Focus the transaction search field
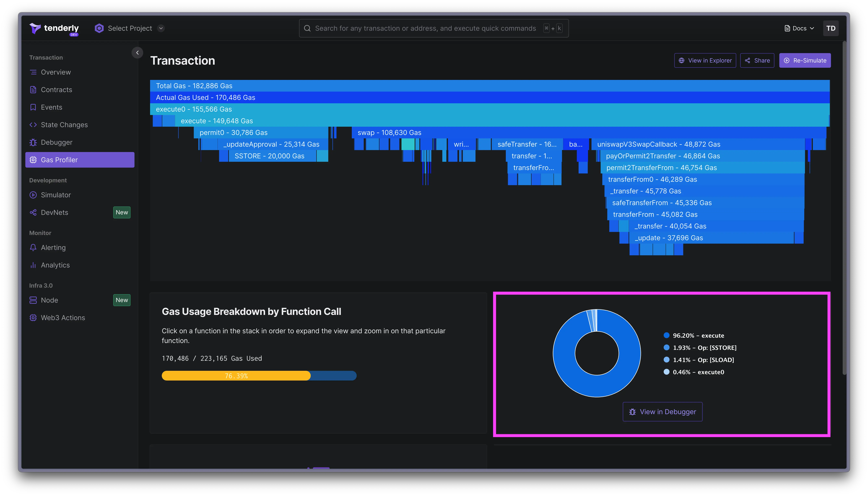The height and width of the screenshot is (496, 868). (434, 28)
